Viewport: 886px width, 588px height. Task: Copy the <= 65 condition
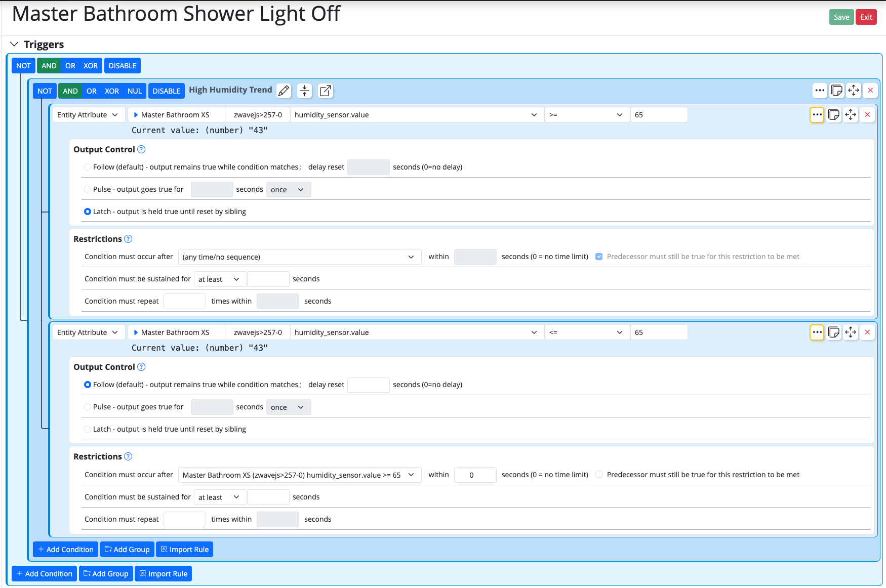834,332
